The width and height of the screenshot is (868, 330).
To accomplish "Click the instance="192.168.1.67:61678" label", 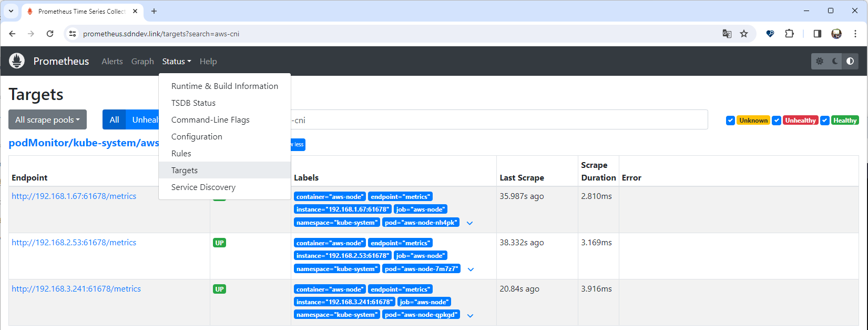I will pyautogui.click(x=342, y=209).
